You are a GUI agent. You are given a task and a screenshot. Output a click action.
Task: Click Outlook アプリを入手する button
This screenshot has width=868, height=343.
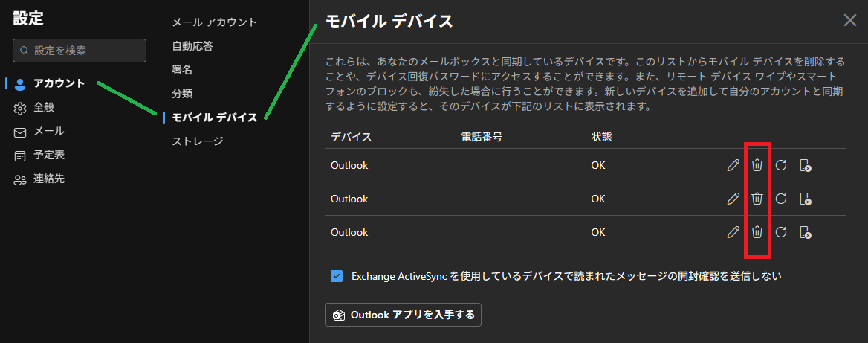[x=403, y=315]
